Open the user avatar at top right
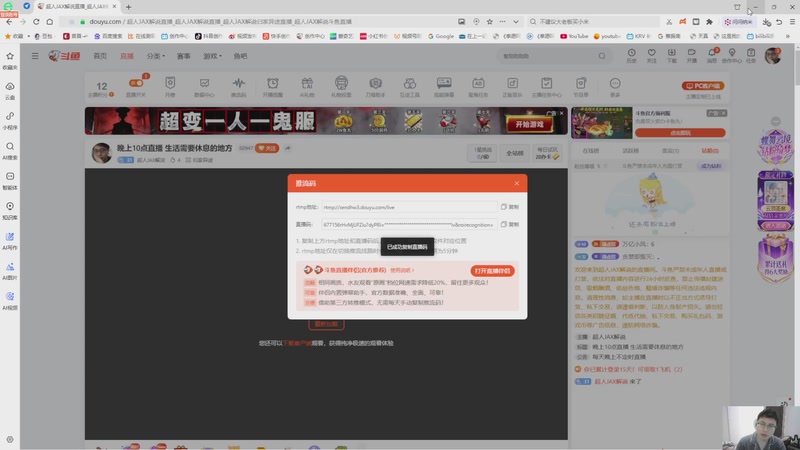Screen dimensions: 800x450 (772, 56)
